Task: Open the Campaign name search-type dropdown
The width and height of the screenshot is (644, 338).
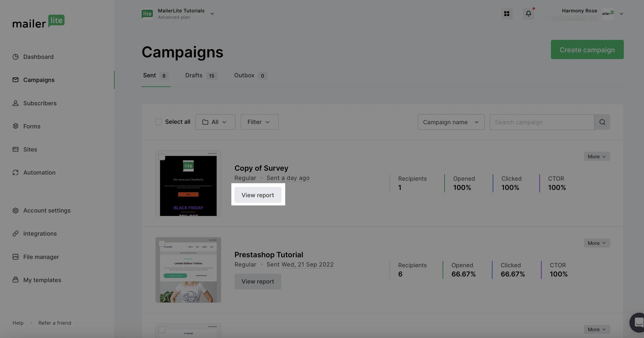Action: tap(451, 122)
